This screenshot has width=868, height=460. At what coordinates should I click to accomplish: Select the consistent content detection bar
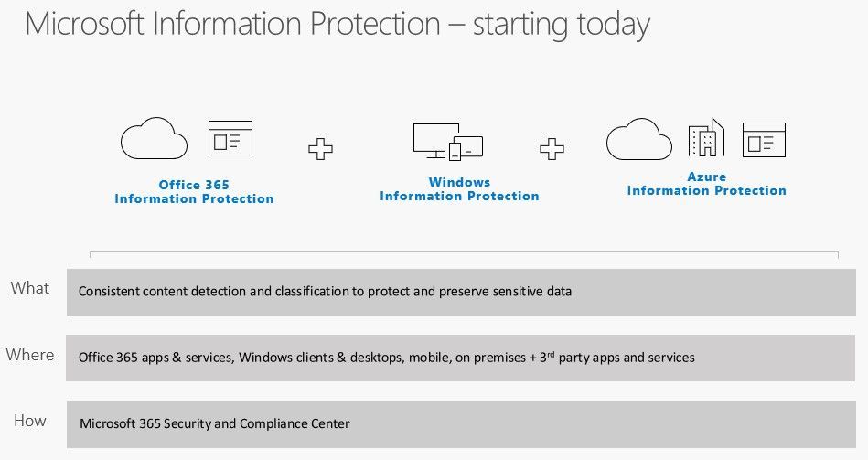pos(460,293)
